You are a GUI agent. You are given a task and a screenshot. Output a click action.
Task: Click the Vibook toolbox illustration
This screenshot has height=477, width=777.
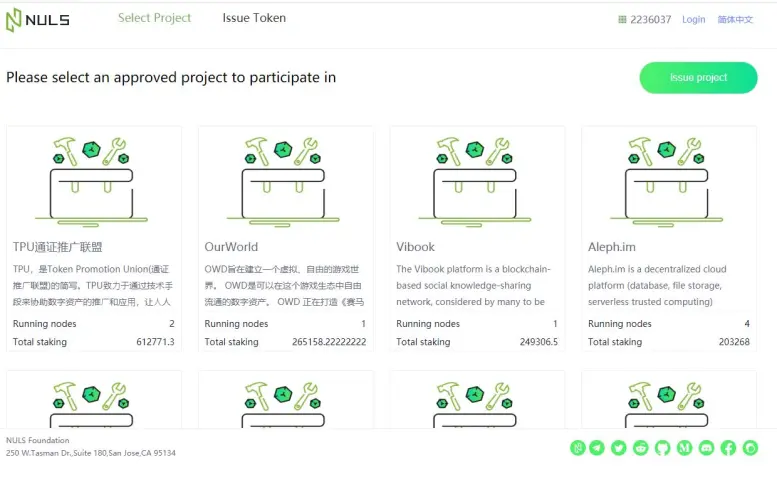point(475,182)
